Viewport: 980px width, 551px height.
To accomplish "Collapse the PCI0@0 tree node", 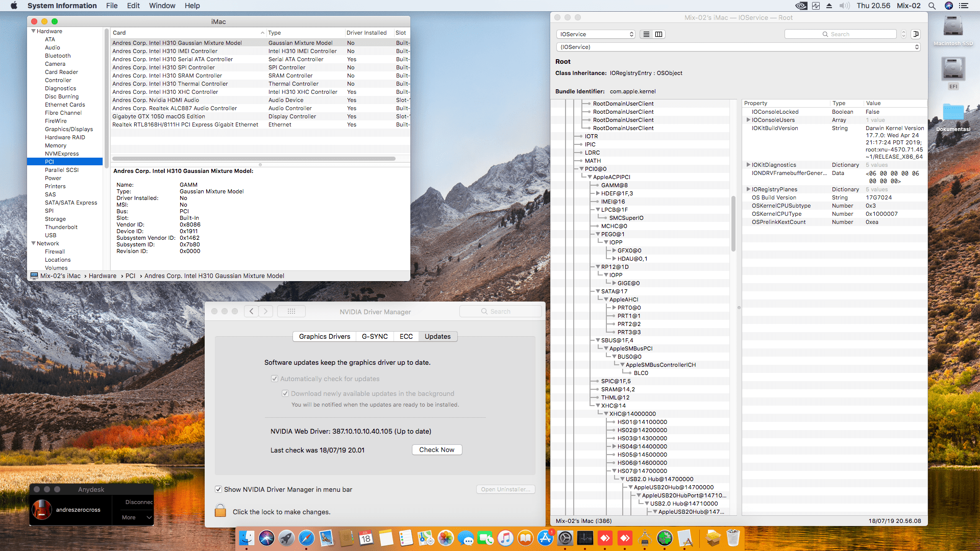I will 581,169.
